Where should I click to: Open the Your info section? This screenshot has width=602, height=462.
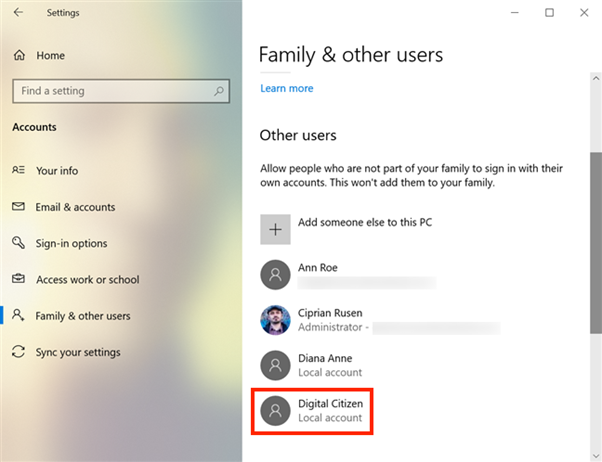(x=56, y=171)
